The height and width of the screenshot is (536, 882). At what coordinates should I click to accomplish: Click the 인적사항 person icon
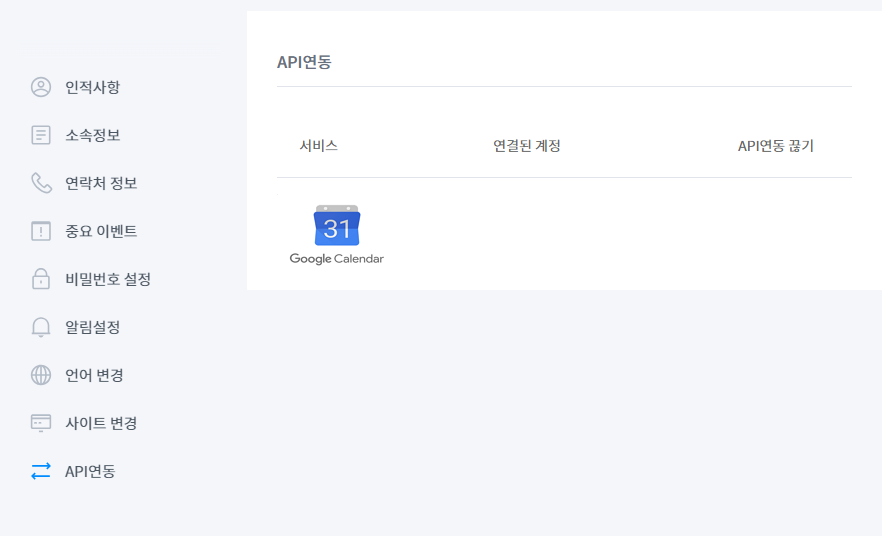40,87
